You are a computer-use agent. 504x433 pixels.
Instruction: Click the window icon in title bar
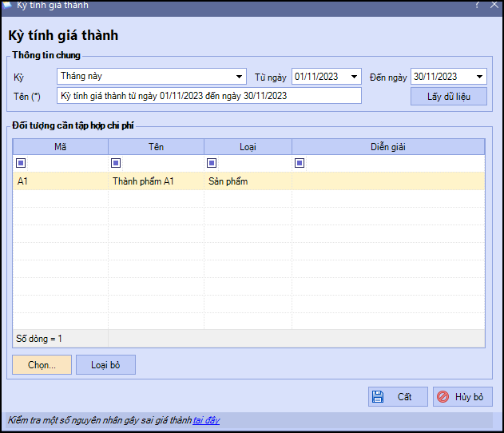pos(6,5)
